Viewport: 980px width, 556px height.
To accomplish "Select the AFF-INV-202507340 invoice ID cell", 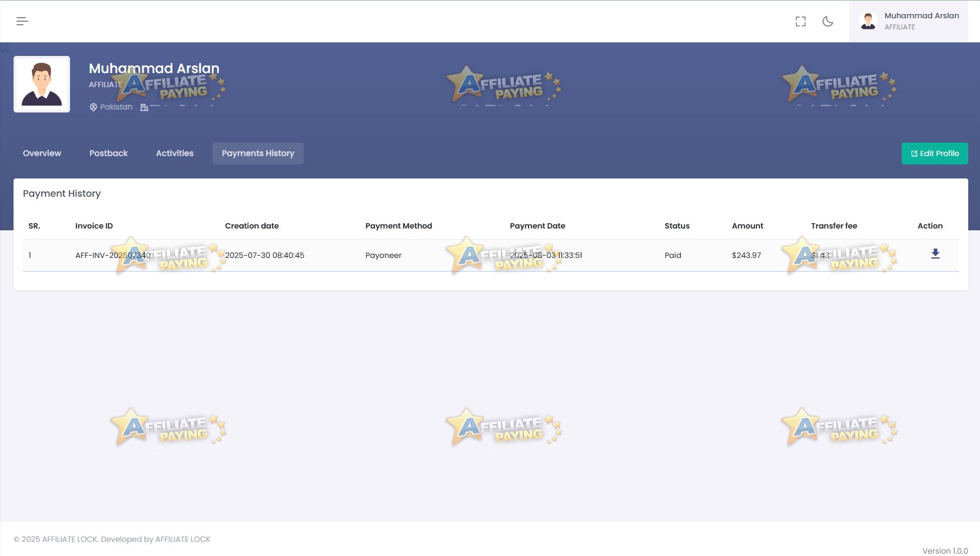I will point(113,255).
